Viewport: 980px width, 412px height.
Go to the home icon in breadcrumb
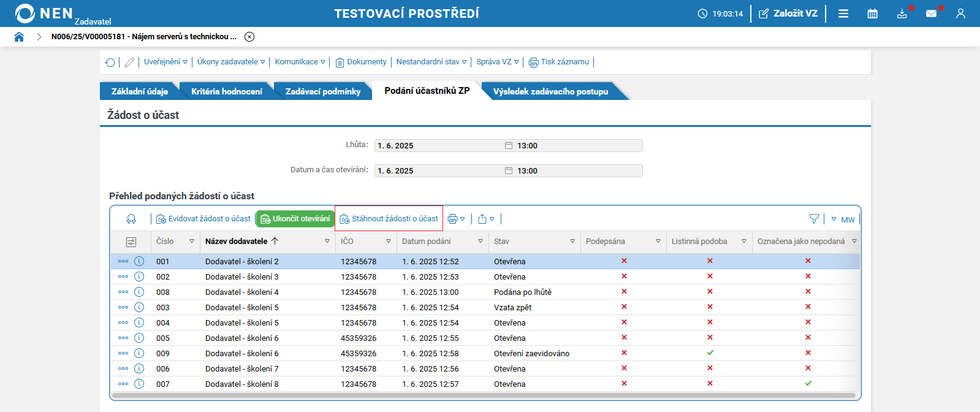click(x=19, y=37)
